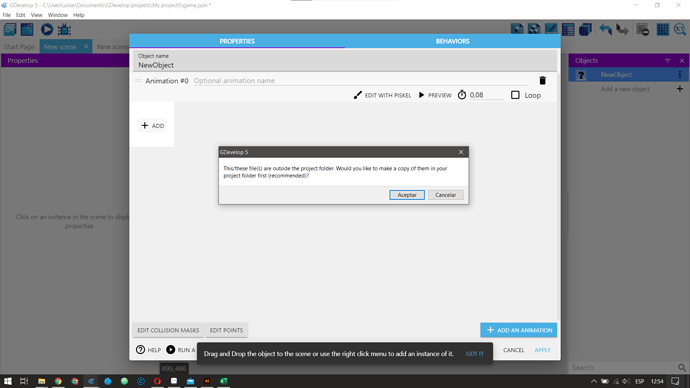Click the Object name field

click(345, 62)
